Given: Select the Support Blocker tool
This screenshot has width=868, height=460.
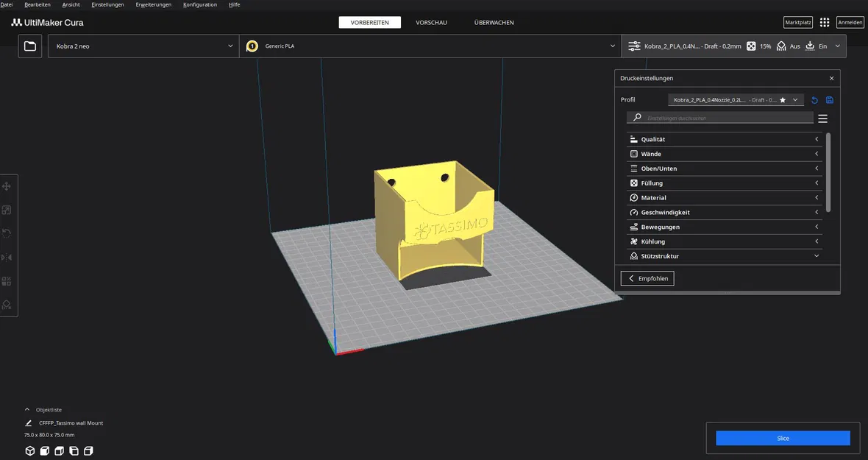Looking at the screenshot, I should point(7,305).
